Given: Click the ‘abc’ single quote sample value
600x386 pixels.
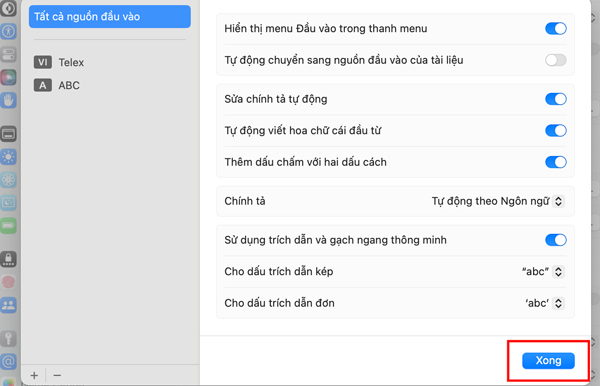Looking at the screenshot, I should 537,303.
